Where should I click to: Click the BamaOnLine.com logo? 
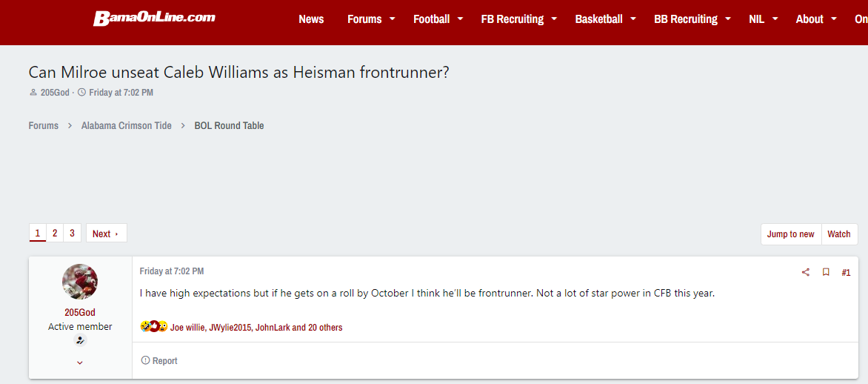point(154,19)
